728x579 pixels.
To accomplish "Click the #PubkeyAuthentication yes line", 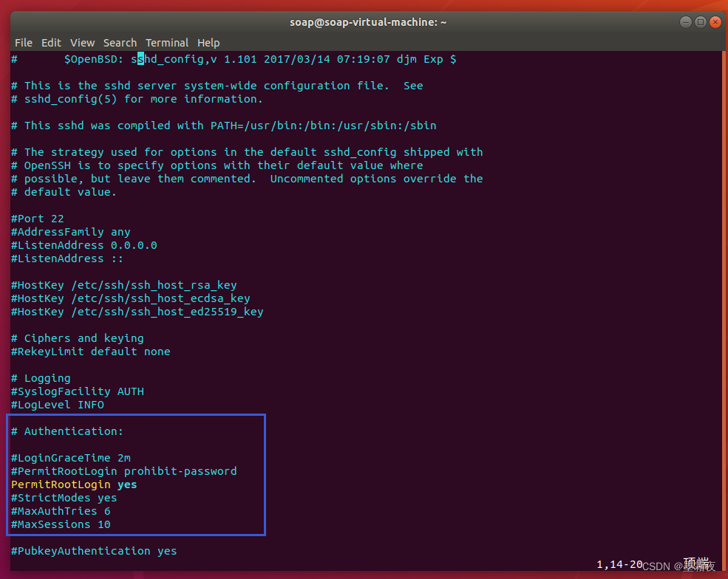I will pos(92,551).
